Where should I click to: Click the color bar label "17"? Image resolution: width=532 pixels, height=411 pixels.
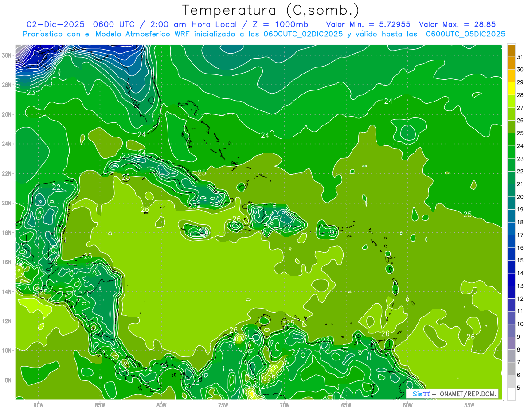pyautogui.click(x=520, y=235)
